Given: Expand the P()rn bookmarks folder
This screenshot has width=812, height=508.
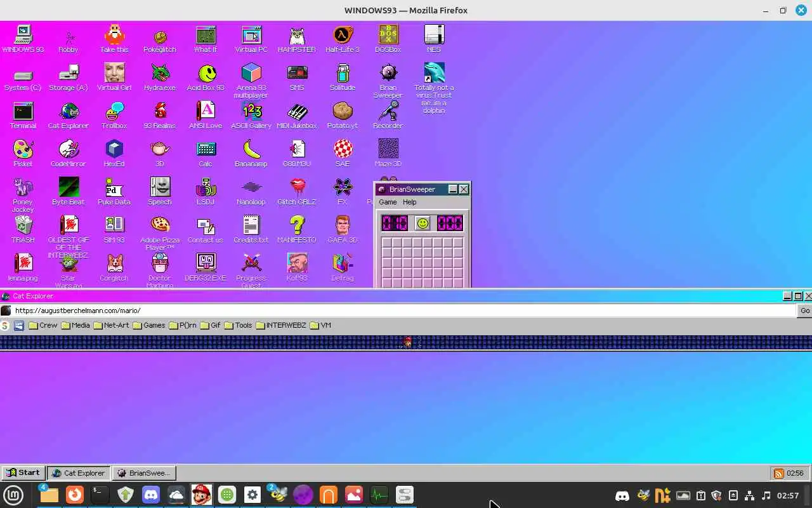Looking at the screenshot, I should point(182,325).
